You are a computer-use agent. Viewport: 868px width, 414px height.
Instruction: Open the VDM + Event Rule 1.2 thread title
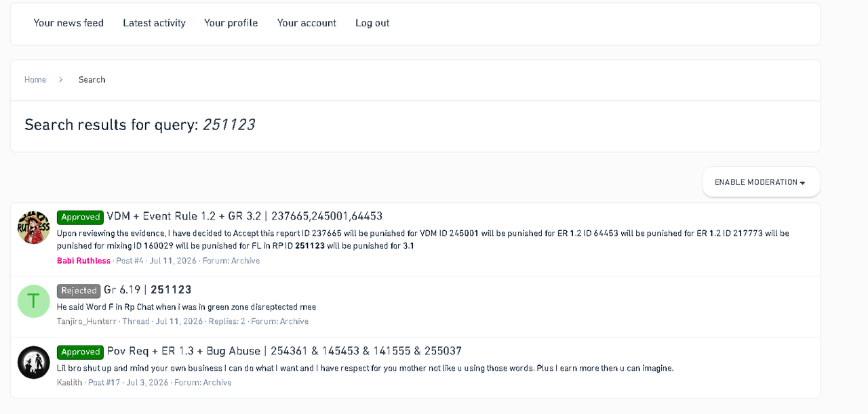click(245, 216)
